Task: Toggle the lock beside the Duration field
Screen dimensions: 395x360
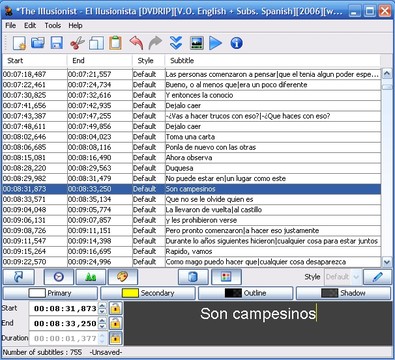Action: point(115,338)
